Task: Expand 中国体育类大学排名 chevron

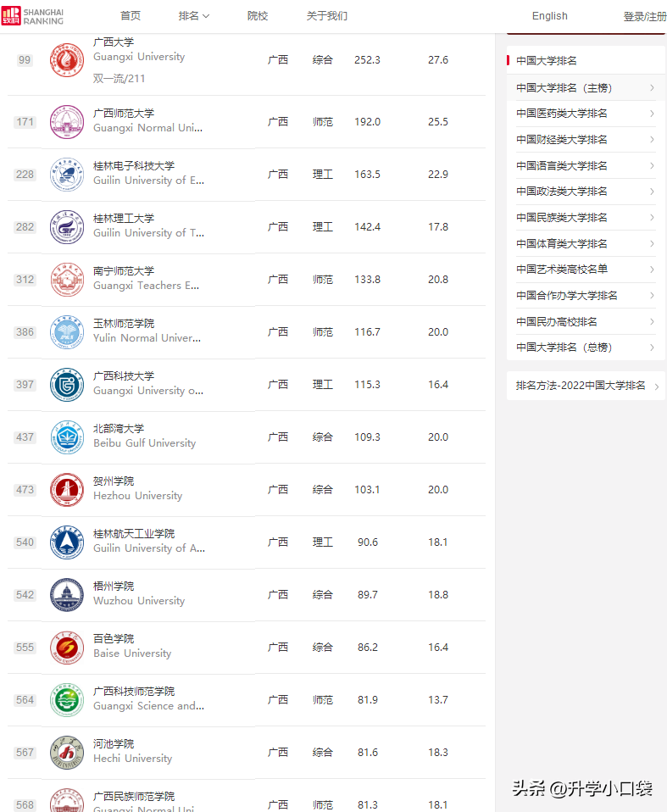Action: pyautogui.click(x=652, y=243)
